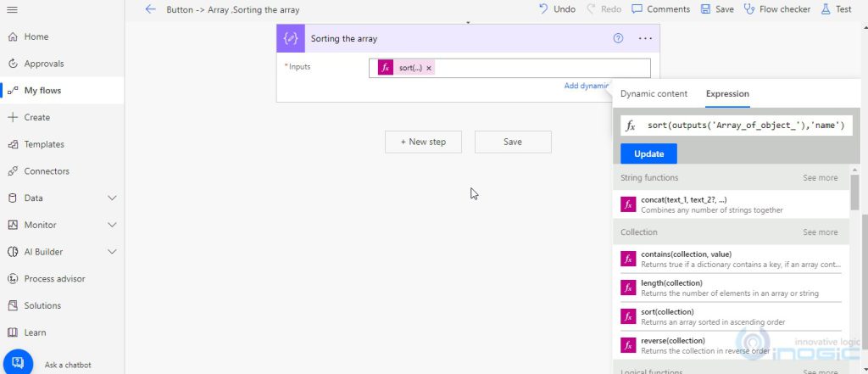Click the expression panel scrollbar
Viewport: 868px width, 374px height.
click(x=855, y=192)
